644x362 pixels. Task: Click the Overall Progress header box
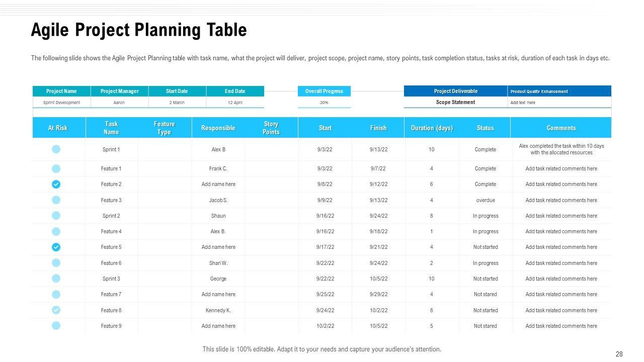click(324, 91)
